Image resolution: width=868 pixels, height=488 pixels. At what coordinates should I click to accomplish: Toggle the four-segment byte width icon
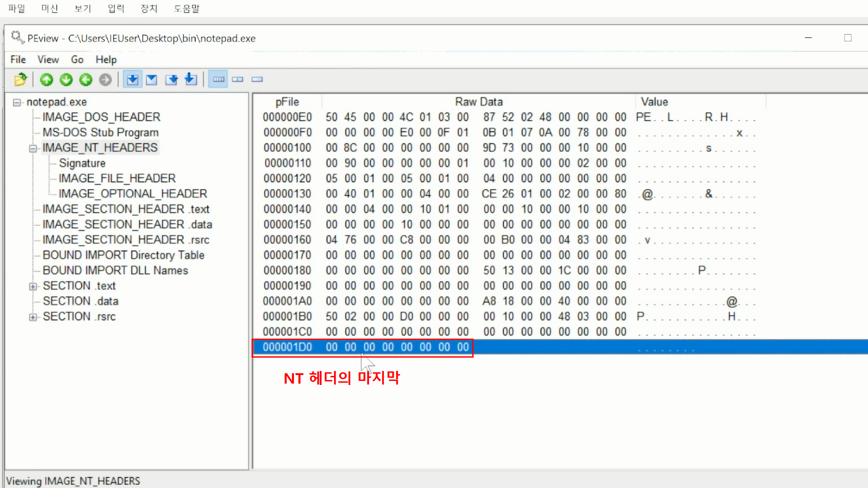coord(218,80)
